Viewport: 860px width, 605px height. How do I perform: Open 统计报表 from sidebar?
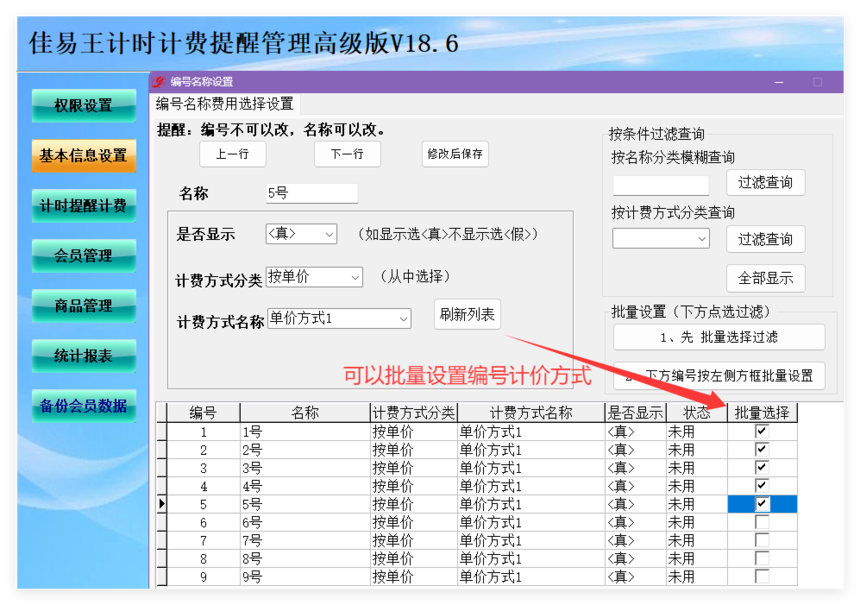[83, 356]
